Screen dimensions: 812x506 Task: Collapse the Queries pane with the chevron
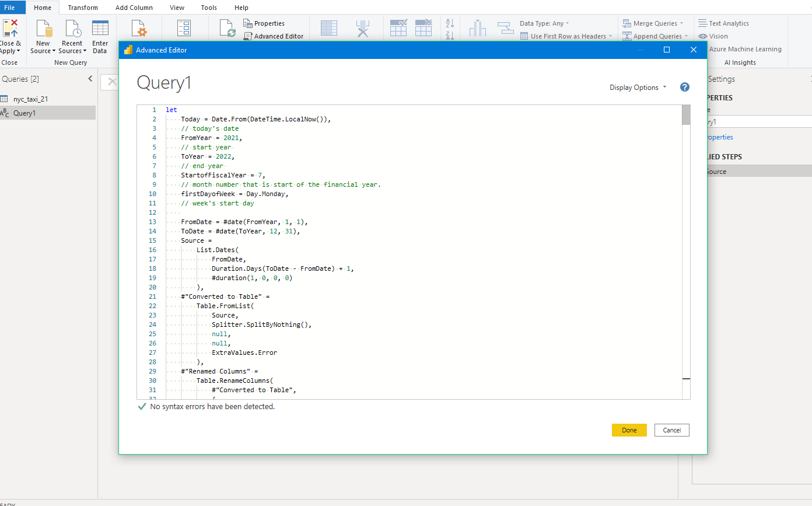click(90, 79)
